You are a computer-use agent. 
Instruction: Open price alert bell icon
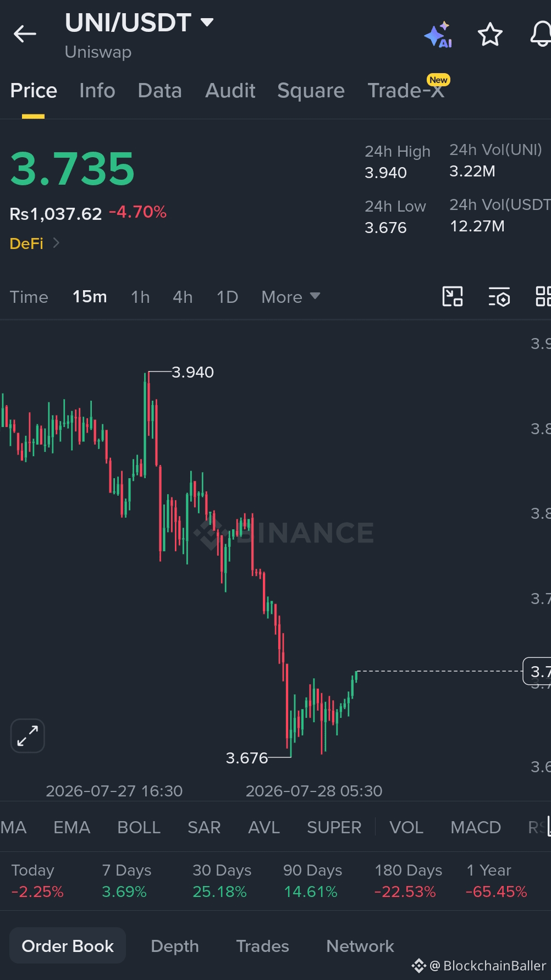tap(540, 35)
